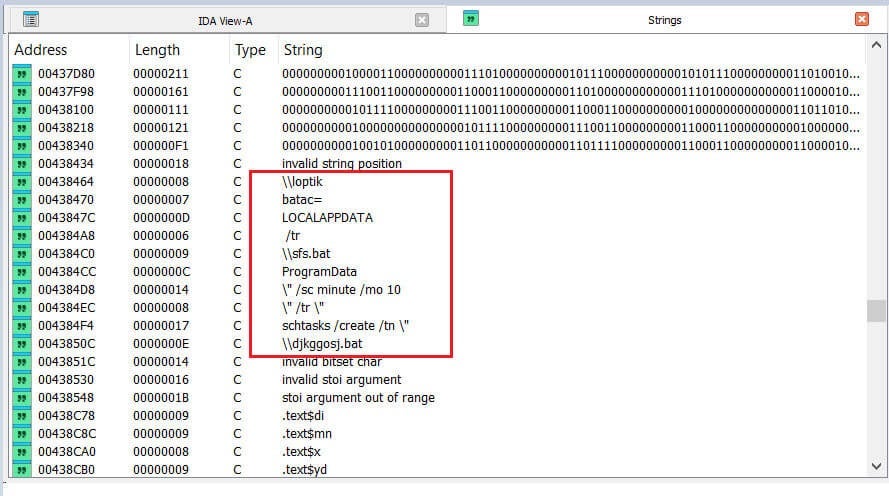Screen dimensions: 889x496
Task: Select the \\sfs.bat string row
Action: 306,254
